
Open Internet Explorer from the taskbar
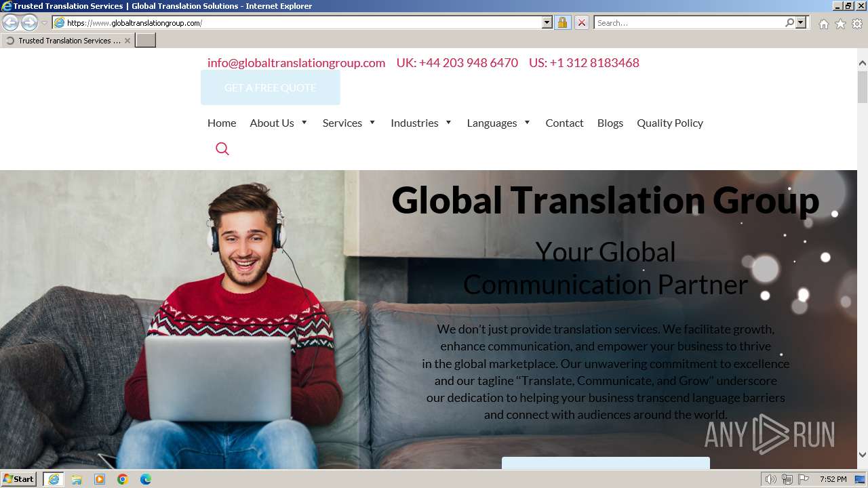tap(54, 479)
